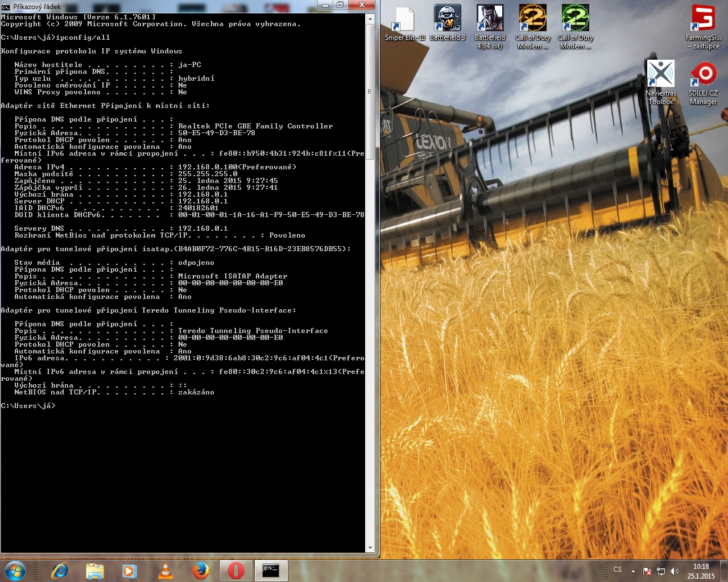Open Mozilla Firefox from the taskbar
Image resolution: width=728 pixels, height=582 pixels.
click(x=200, y=571)
